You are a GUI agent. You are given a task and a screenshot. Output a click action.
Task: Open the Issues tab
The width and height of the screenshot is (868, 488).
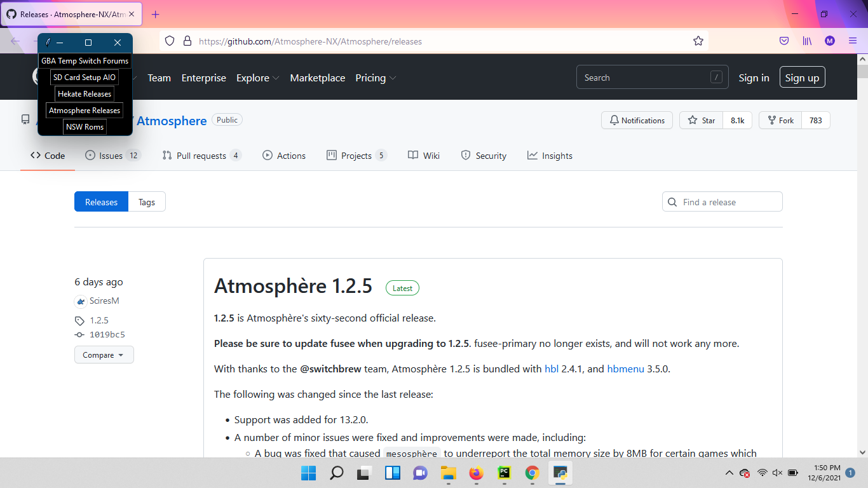pyautogui.click(x=112, y=156)
